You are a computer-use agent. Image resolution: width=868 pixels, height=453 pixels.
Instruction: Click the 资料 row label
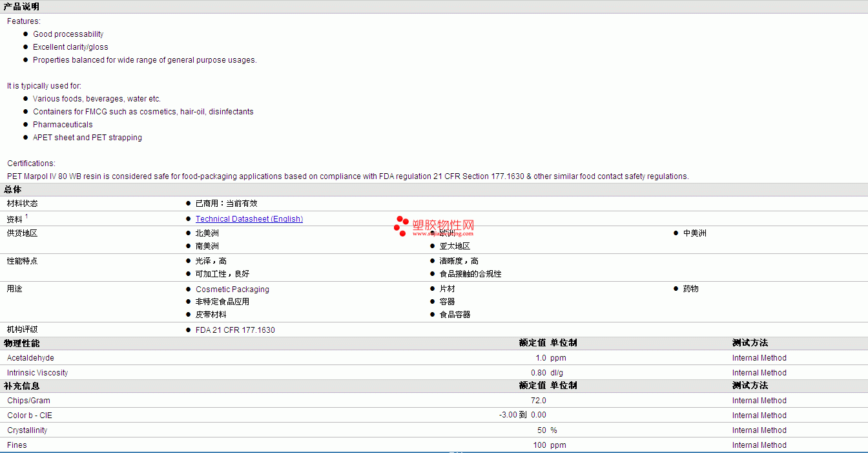(x=15, y=220)
